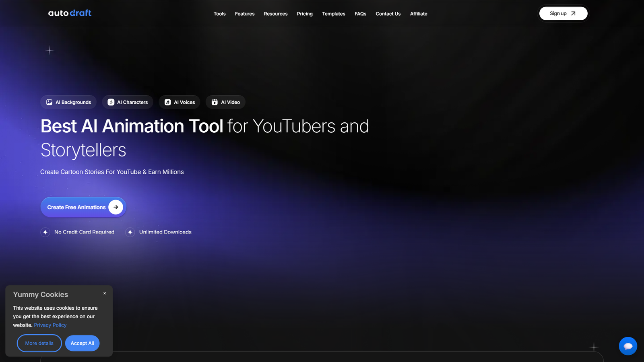Open the Templates page
This screenshot has height=362, width=644.
333,14
